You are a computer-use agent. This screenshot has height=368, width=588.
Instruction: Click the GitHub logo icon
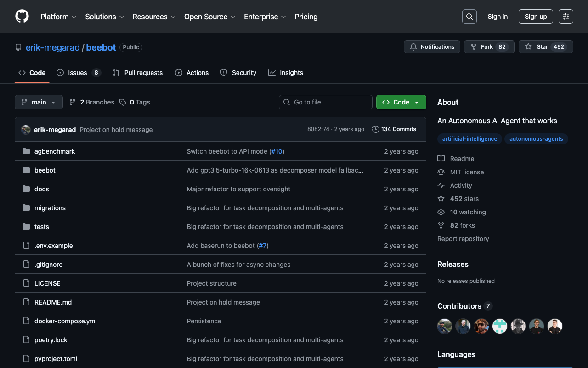pyautogui.click(x=22, y=17)
